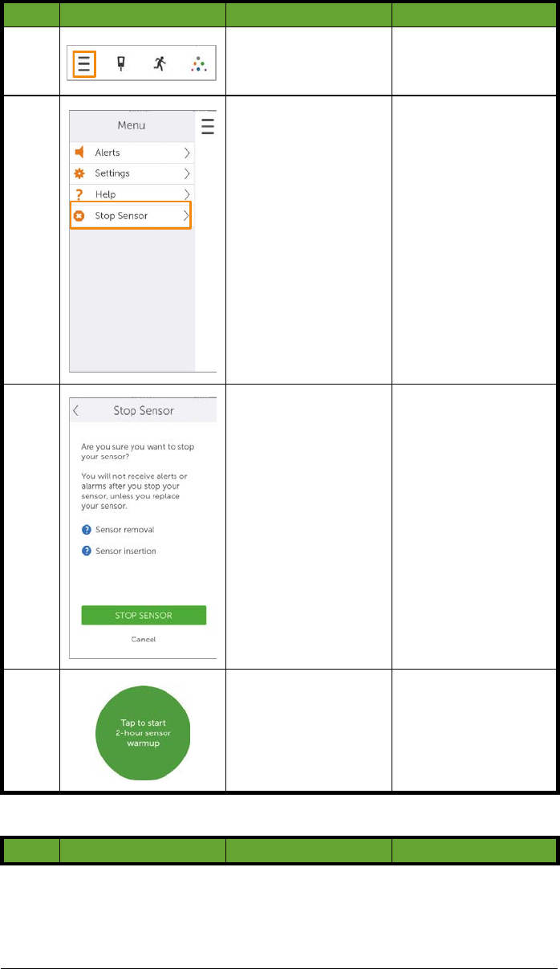Tap green circle to start sensor warmup
560x969 pixels.
pos(145,733)
